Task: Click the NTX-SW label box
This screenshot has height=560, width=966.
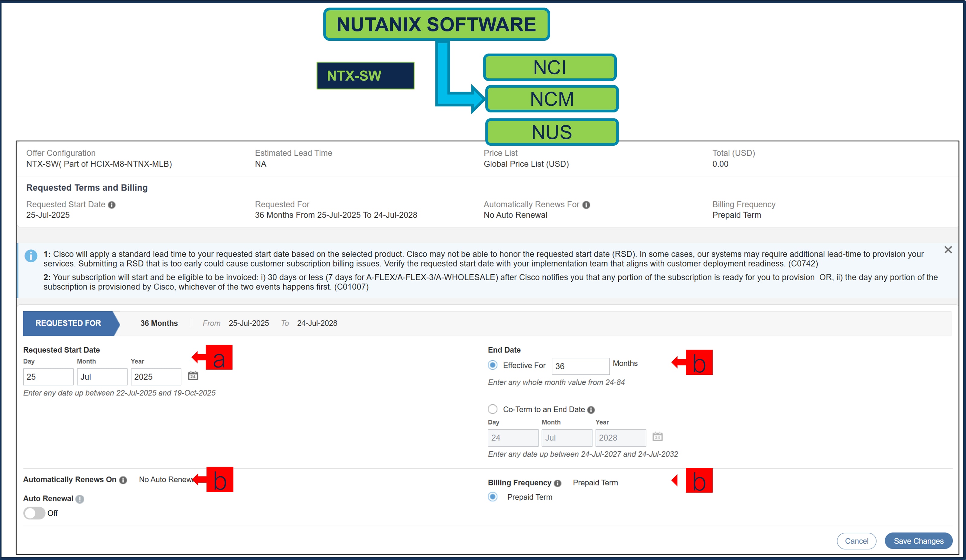Action: tap(365, 76)
